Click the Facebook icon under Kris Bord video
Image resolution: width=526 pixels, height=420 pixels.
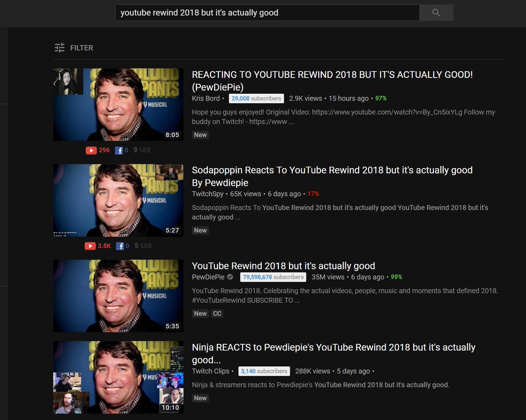(119, 150)
